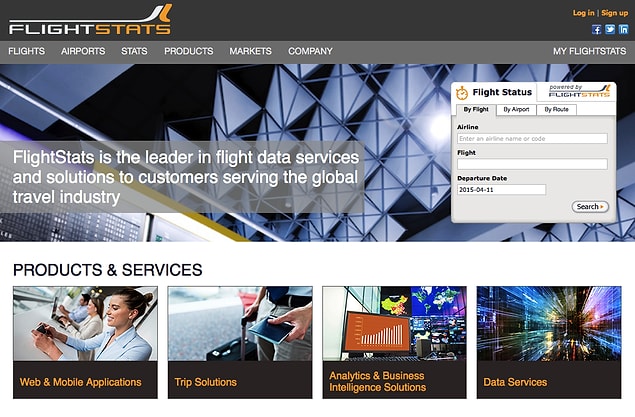The image size is (635, 417).
Task: Open the COMPANY menu
Action: tap(310, 51)
